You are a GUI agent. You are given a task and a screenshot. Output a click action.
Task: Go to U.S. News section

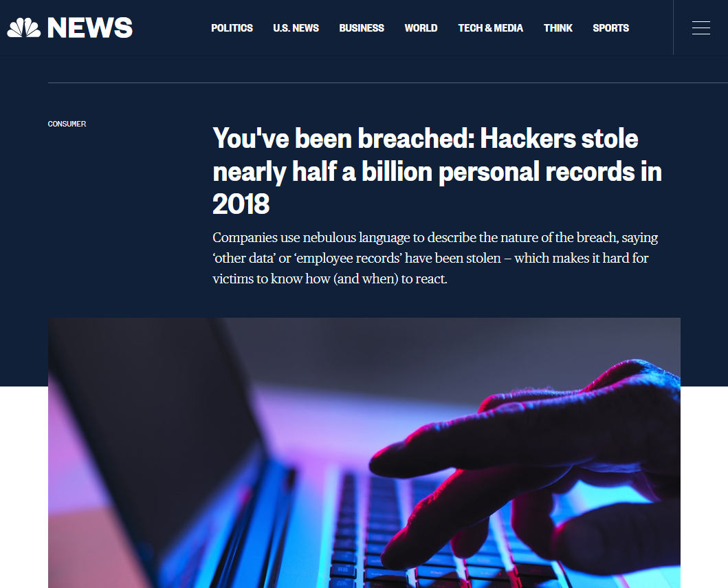tap(296, 28)
